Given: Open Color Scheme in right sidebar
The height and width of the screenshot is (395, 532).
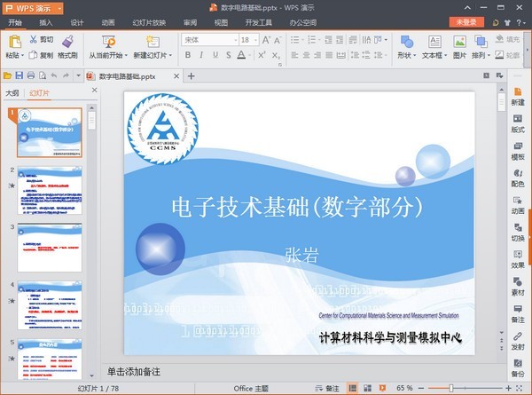Looking at the screenshot, I should [518, 178].
